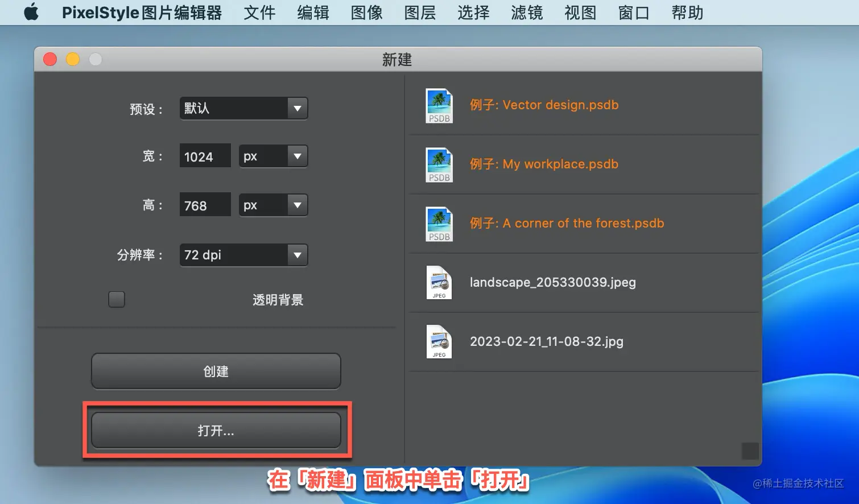Open the PixelStyle图片编辑器 app menu
The width and height of the screenshot is (859, 504).
click(142, 13)
